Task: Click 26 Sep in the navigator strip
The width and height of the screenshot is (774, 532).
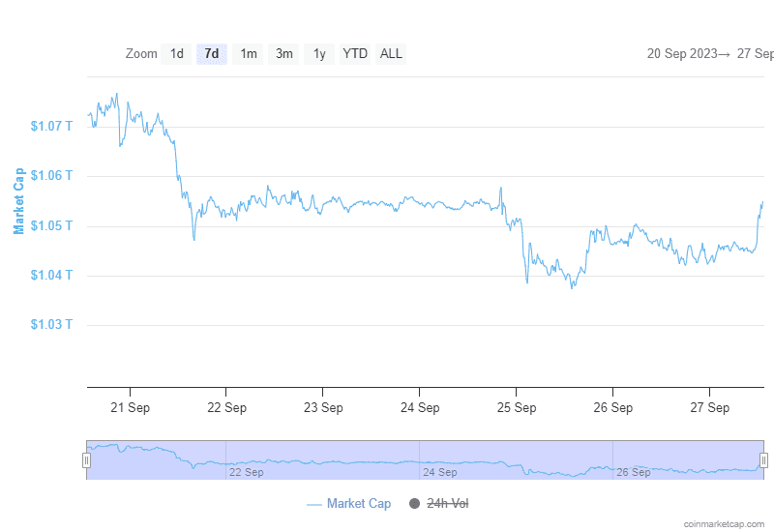Action: pos(634,472)
